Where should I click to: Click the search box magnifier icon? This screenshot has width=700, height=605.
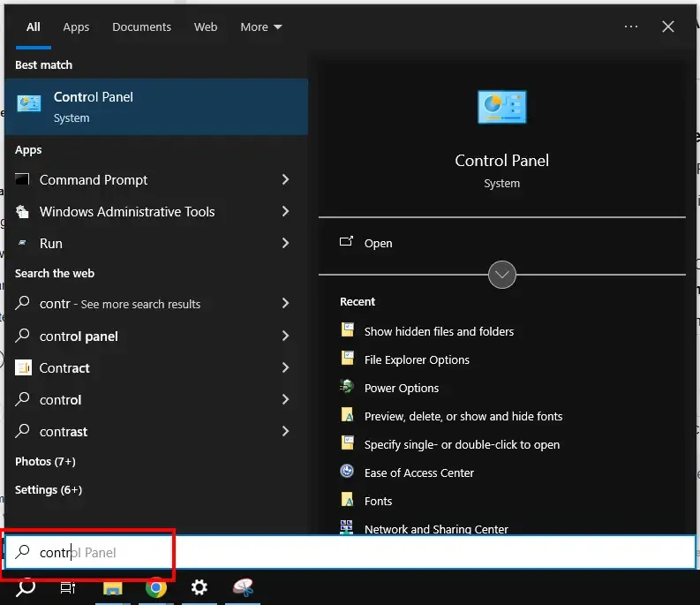22,552
